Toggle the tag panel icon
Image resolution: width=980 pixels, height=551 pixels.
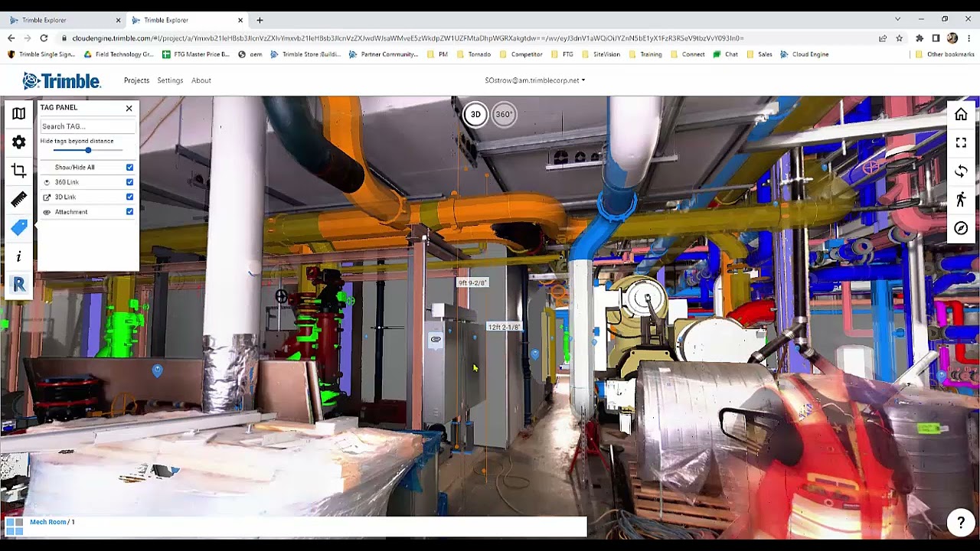[18, 227]
